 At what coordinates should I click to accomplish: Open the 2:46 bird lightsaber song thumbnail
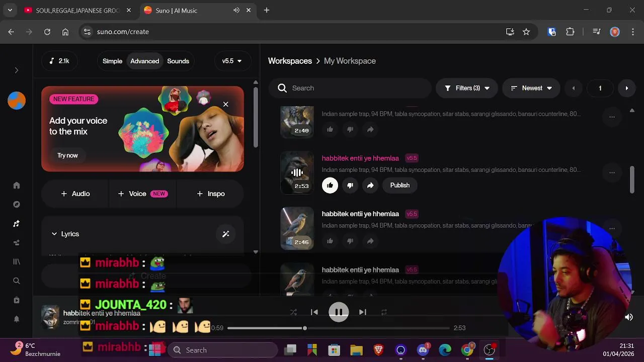coord(297,228)
